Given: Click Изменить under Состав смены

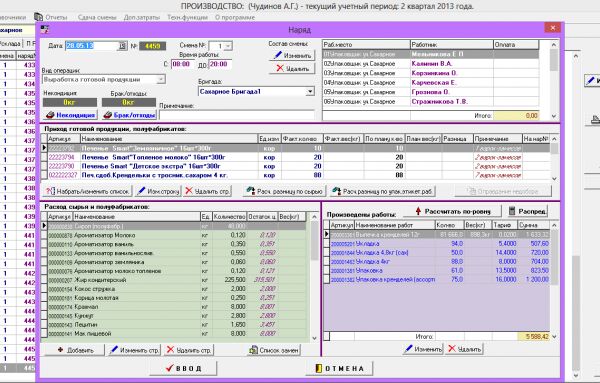Looking at the screenshot, I should [x=292, y=55].
